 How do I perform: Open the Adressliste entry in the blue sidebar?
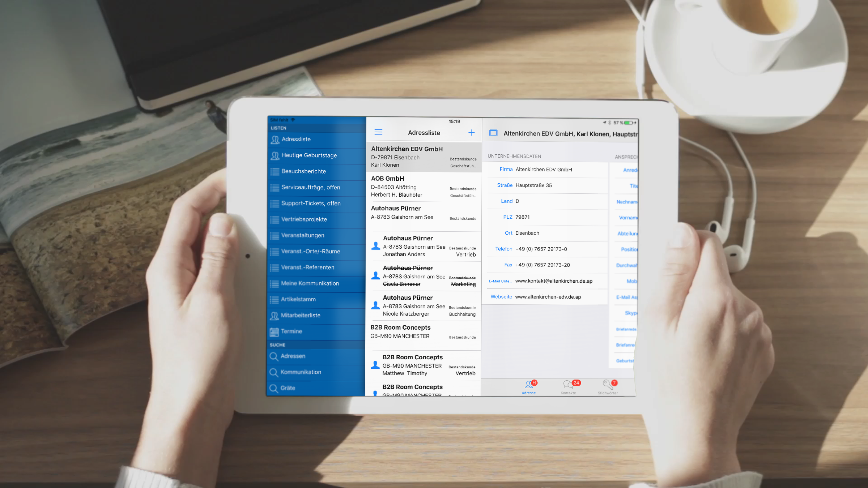(x=296, y=140)
